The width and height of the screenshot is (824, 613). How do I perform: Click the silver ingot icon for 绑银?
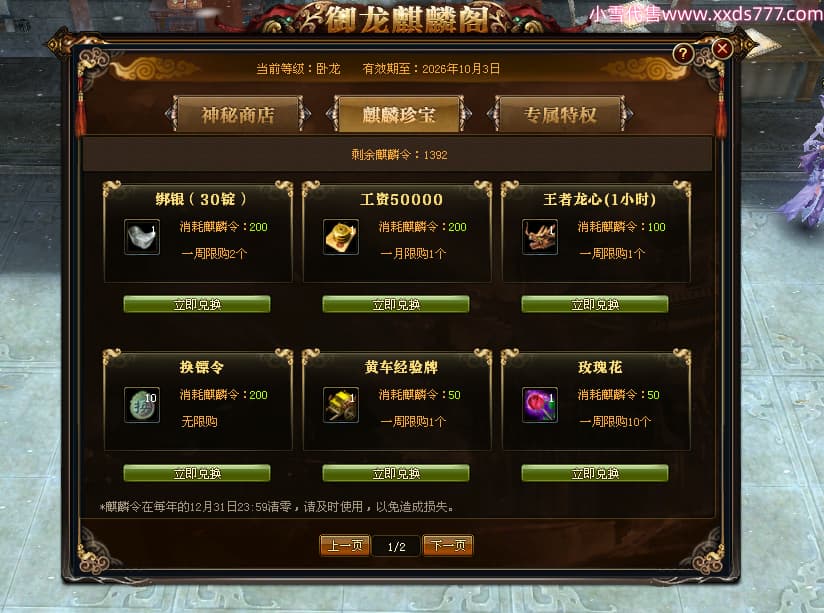[x=142, y=237]
